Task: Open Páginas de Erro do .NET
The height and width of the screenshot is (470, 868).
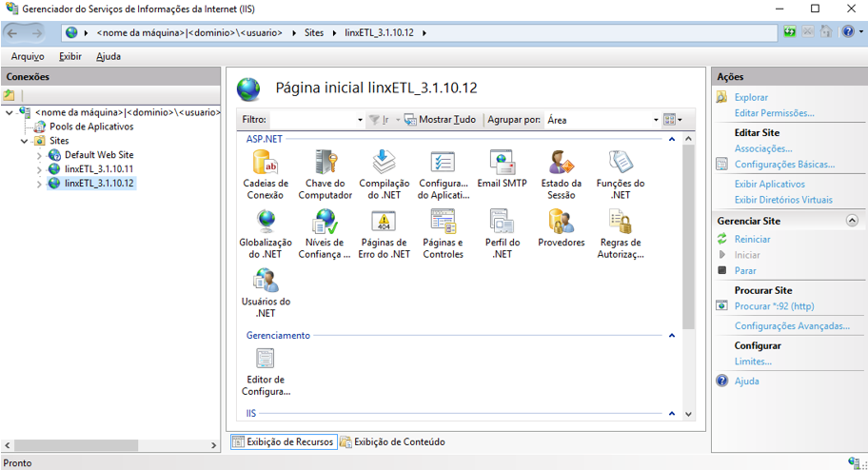Action: coord(385,234)
